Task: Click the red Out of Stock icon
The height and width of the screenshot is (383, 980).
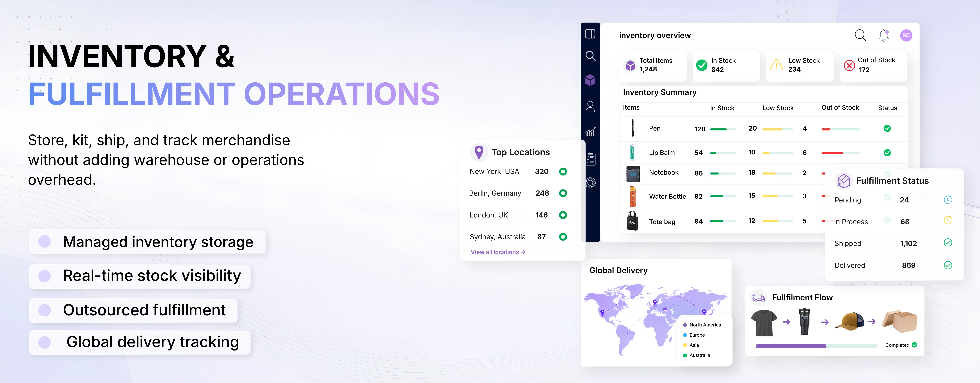Action: 849,66
